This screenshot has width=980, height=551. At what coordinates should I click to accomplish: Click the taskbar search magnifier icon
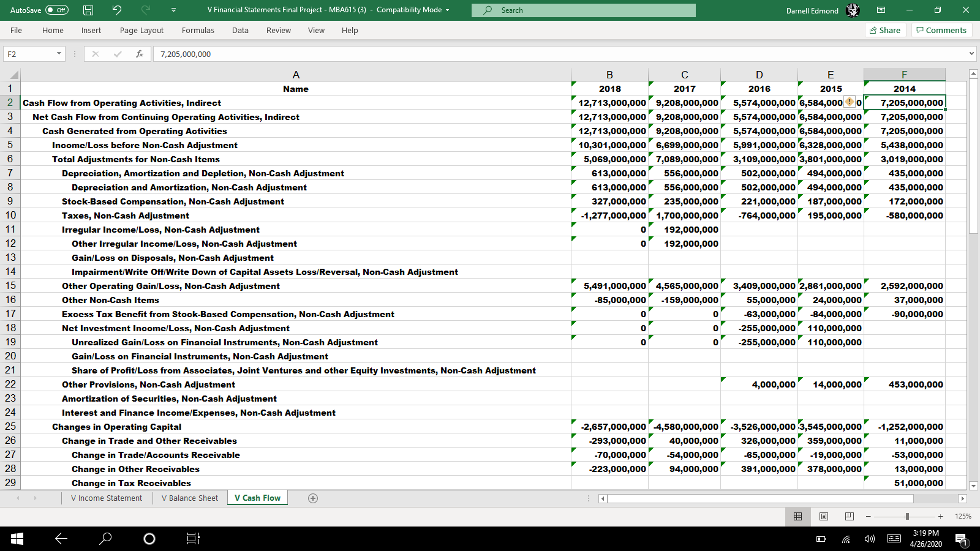click(105, 539)
